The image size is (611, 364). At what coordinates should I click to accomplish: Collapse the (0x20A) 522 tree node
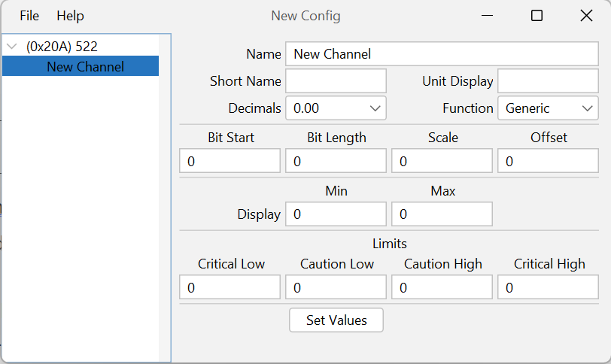tap(12, 47)
